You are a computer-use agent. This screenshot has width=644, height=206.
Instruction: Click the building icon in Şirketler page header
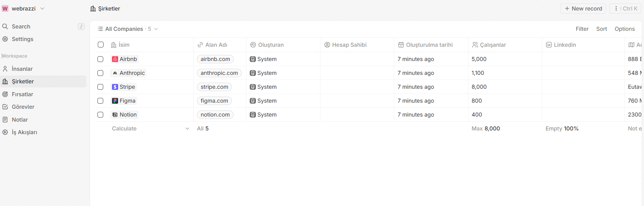click(x=93, y=8)
